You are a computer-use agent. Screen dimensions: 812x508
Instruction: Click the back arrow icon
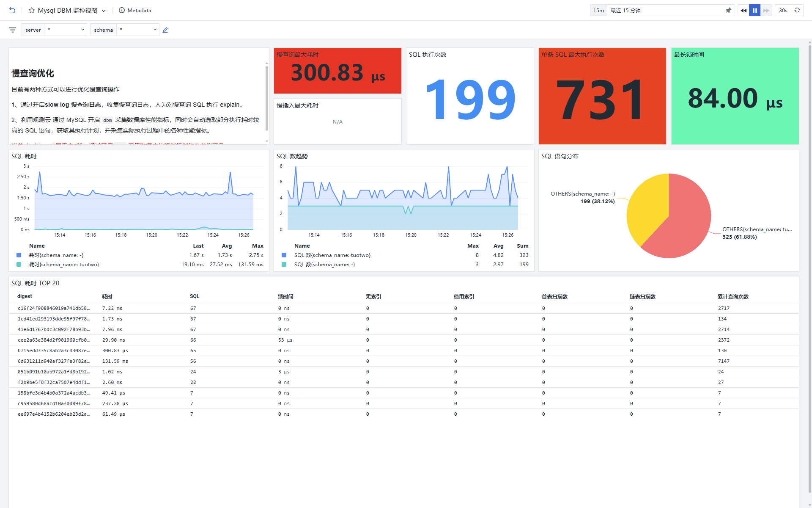pos(12,10)
